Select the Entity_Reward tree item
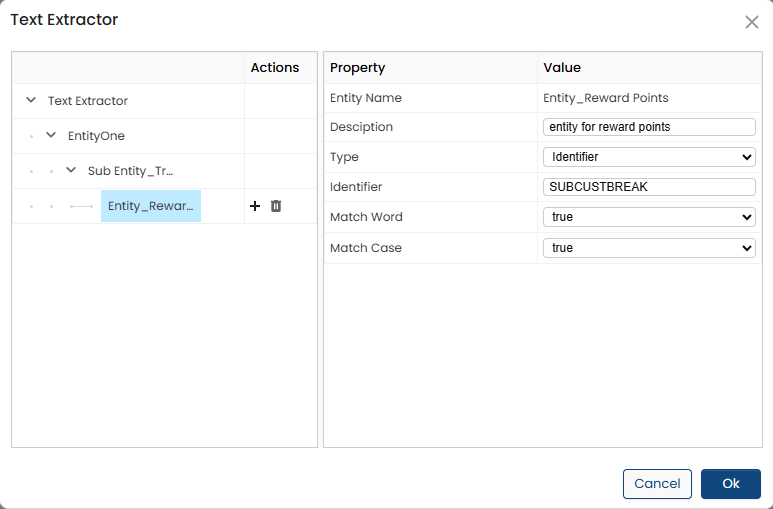This screenshot has height=509, width=773. pos(150,206)
